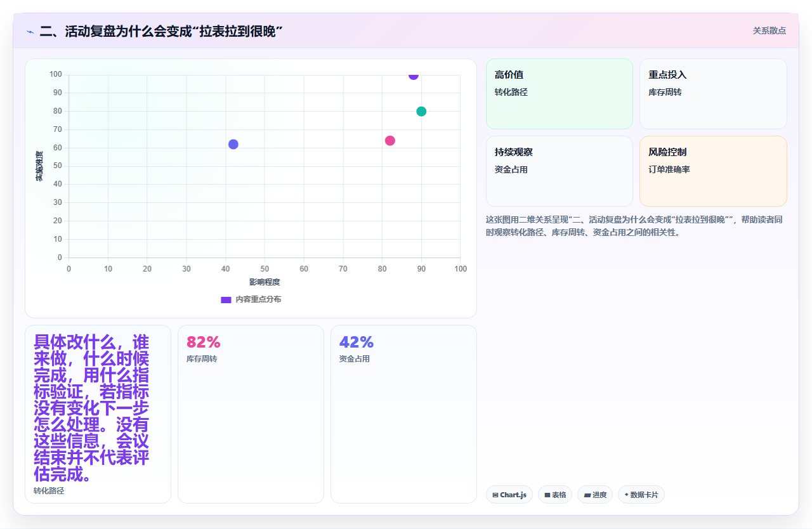The image size is (812, 529).
Task: Click the 转化路径 label under the purple text
Action: [x=49, y=491]
